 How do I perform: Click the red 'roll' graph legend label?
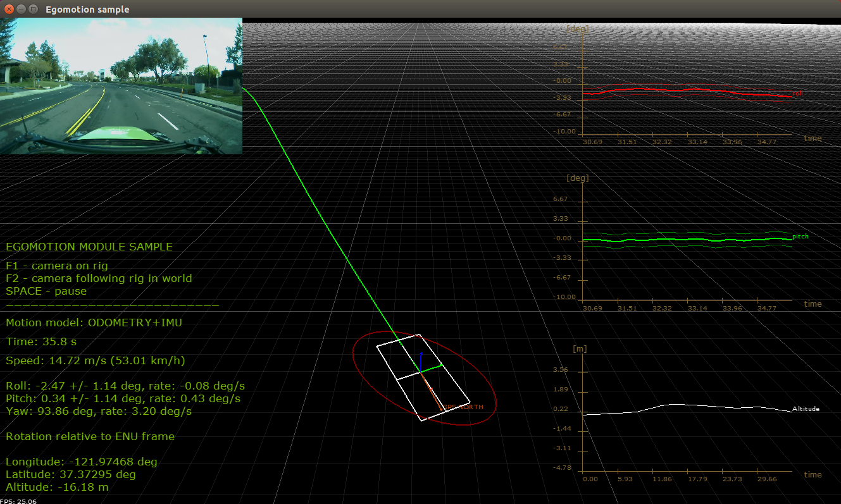tap(797, 94)
